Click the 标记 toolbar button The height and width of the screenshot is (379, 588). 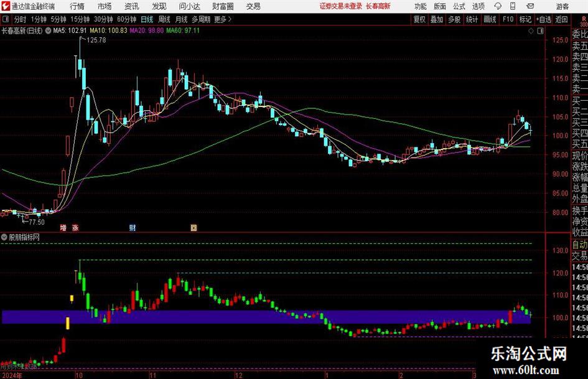[525, 19]
